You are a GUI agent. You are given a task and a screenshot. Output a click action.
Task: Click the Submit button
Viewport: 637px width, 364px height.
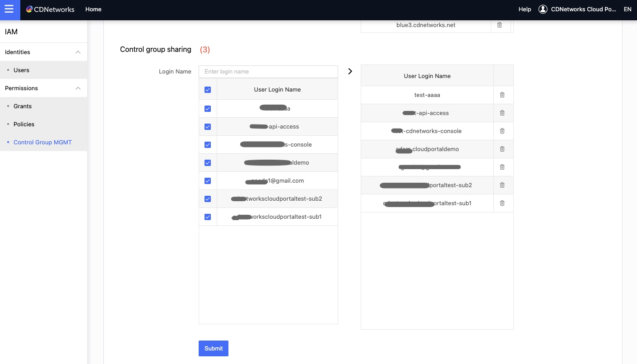214,348
